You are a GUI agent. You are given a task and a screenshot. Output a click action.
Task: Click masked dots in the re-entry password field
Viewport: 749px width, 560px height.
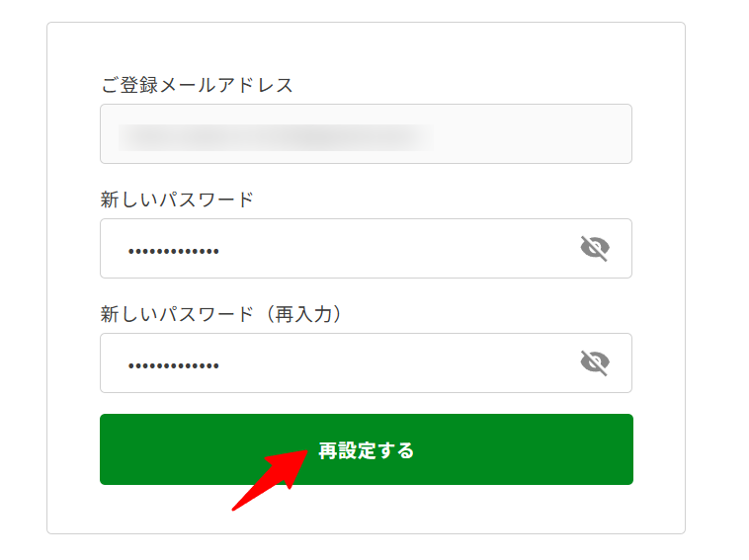173,365
